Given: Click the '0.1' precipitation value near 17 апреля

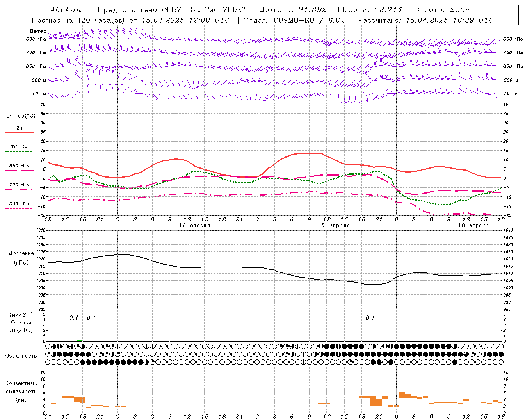Looking at the screenshot, I should [370, 317].
